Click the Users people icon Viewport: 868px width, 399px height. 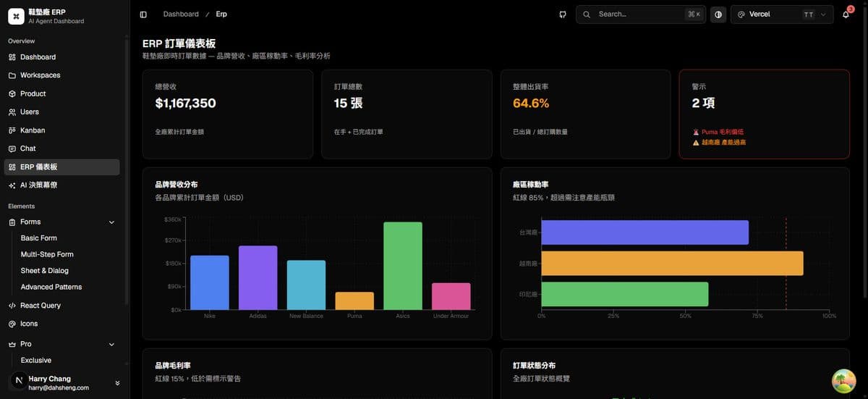point(12,112)
